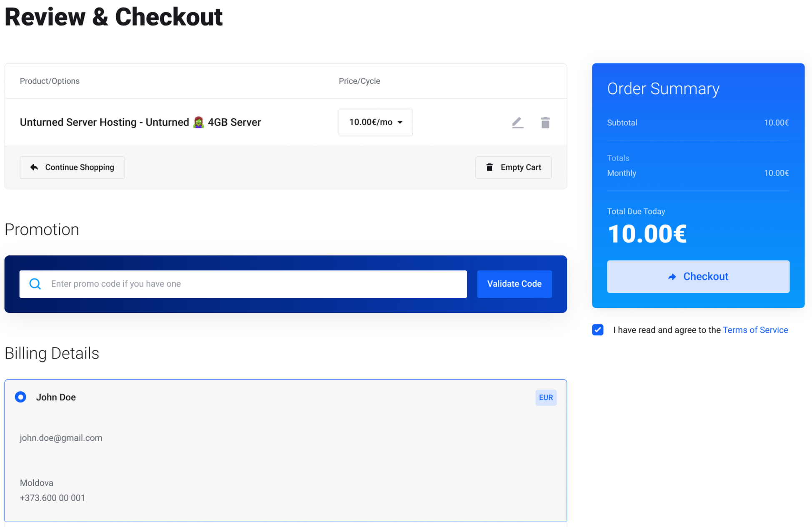
Task: Click the trash icon to remove Unturned server
Action: (x=545, y=122)
